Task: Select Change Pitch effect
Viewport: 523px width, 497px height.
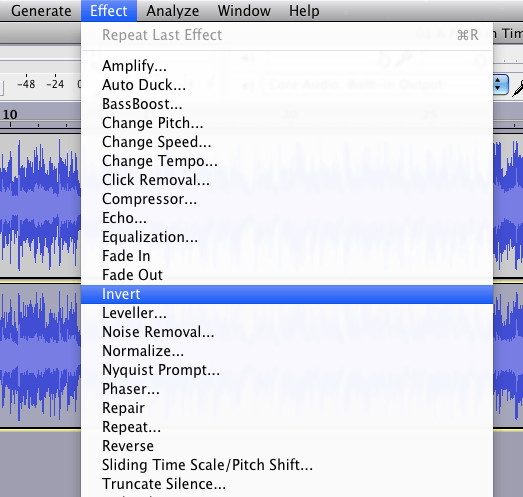Action: pos(287,123)
